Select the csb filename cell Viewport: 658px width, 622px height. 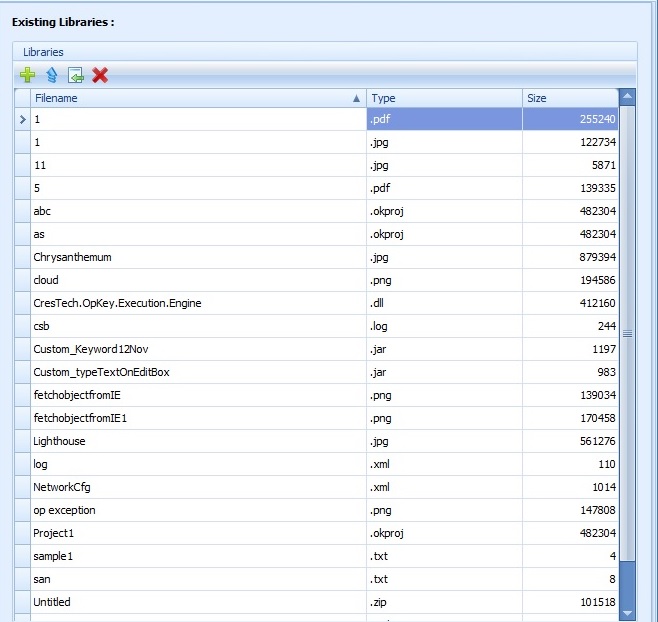tap(198, 326)
